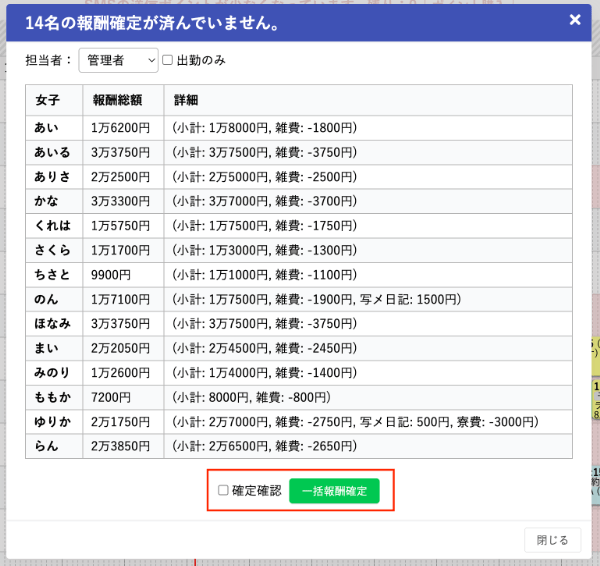
Task: Select the あいる row name
Action: pyautogui.click(x=52, y=152)
